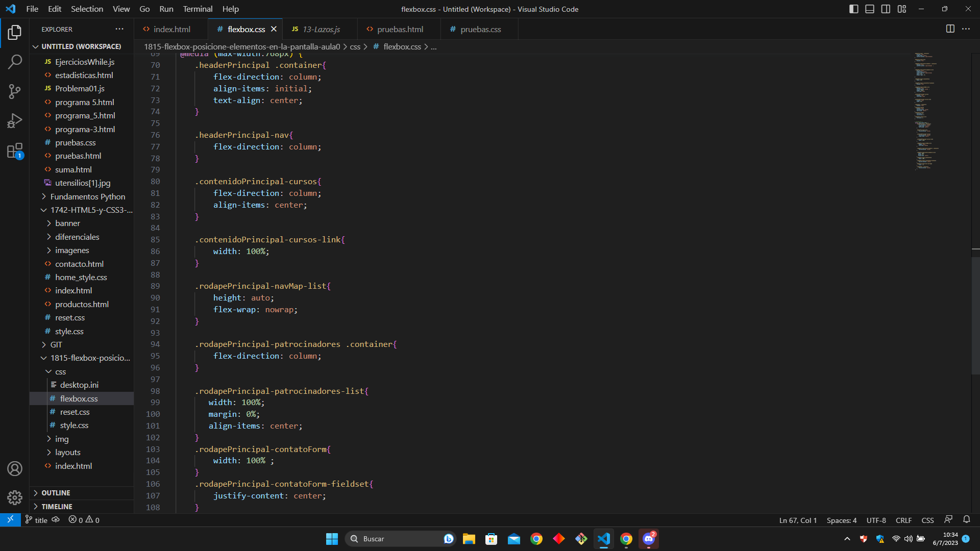Open the File menu
The image size is (980, 551).
point(32,9)
